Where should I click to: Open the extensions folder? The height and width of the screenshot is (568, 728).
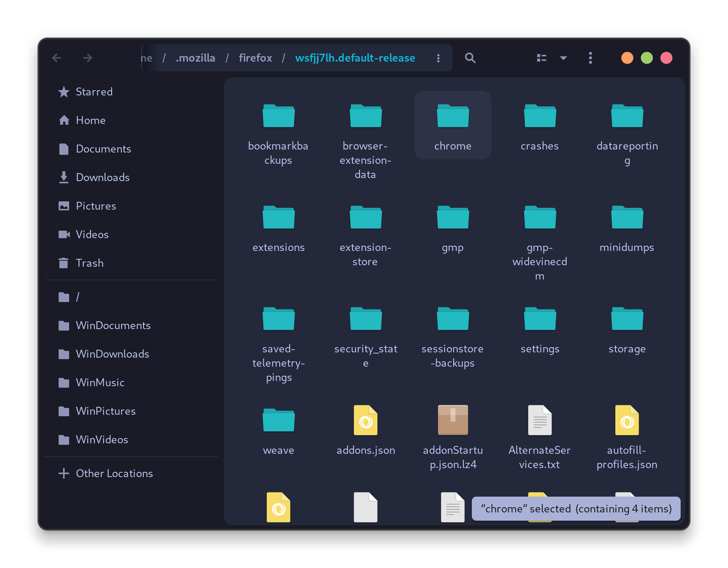point(278,217)
